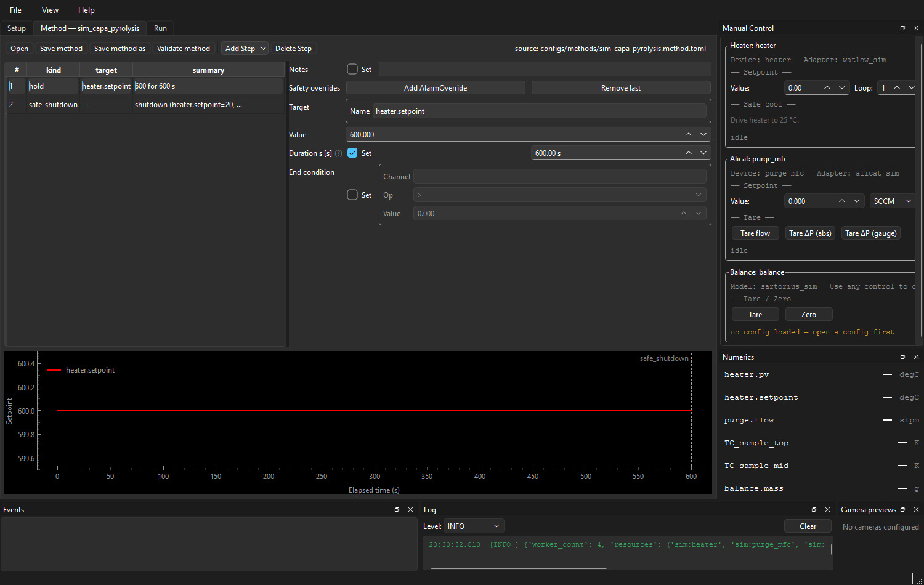The height and width of the screenshot is (585, 924).
Task: Click Save method button
Action: [61, 49]
